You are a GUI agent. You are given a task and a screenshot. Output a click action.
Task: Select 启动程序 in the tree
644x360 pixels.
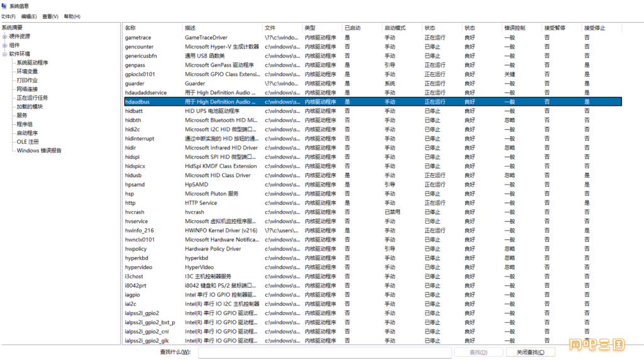point(27,133)
